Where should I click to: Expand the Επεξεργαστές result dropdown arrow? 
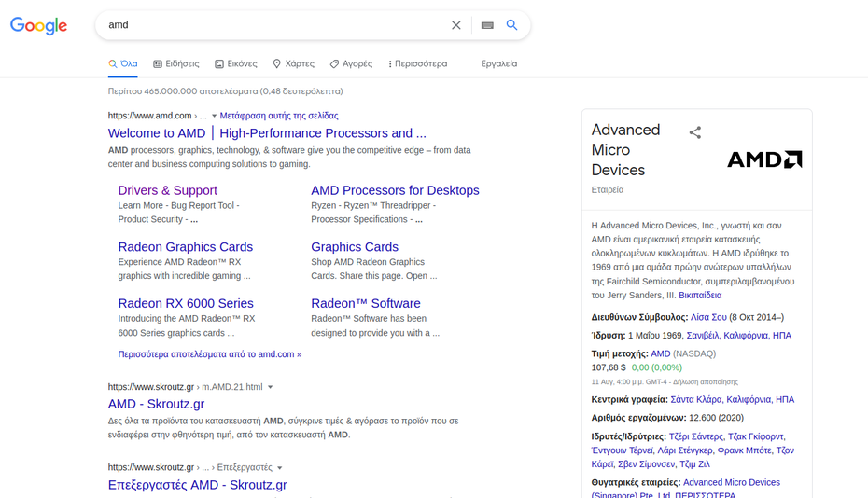click(x=280, y=468)
